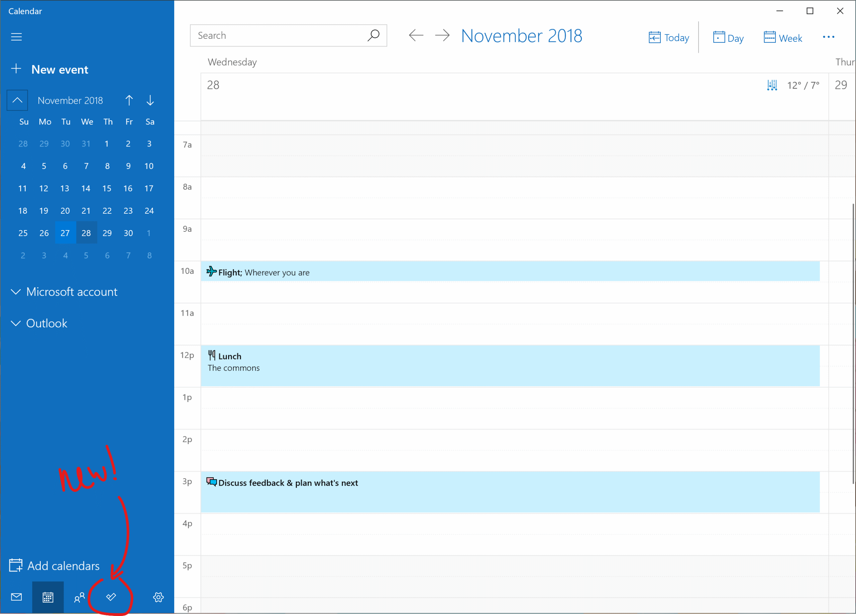The height and width of the screenshot is (616, 856).
Task: Go to previous month with up arrow
Action: tap(129, 100)
